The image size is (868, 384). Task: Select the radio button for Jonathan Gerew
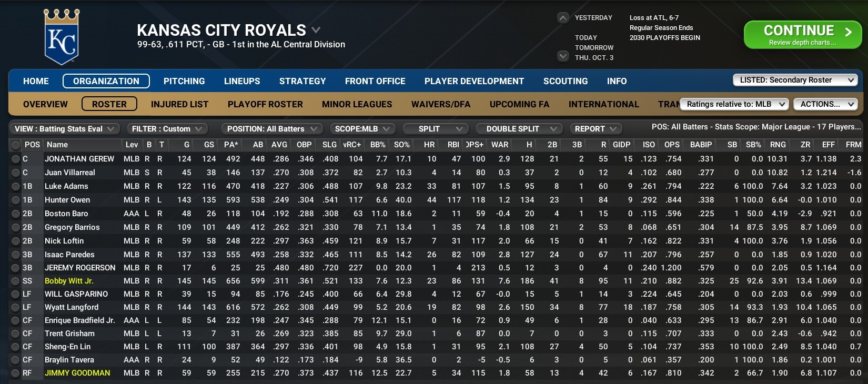(16, 159)
